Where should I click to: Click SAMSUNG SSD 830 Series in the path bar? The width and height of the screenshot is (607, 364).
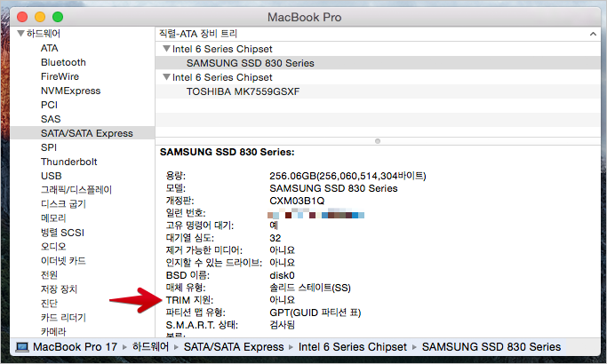click(491, 347)
